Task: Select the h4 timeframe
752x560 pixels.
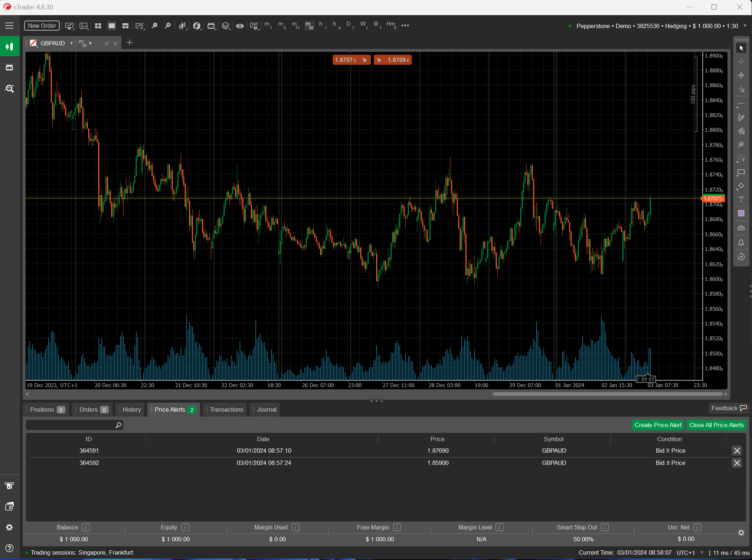Action: (x=336, y=25)
